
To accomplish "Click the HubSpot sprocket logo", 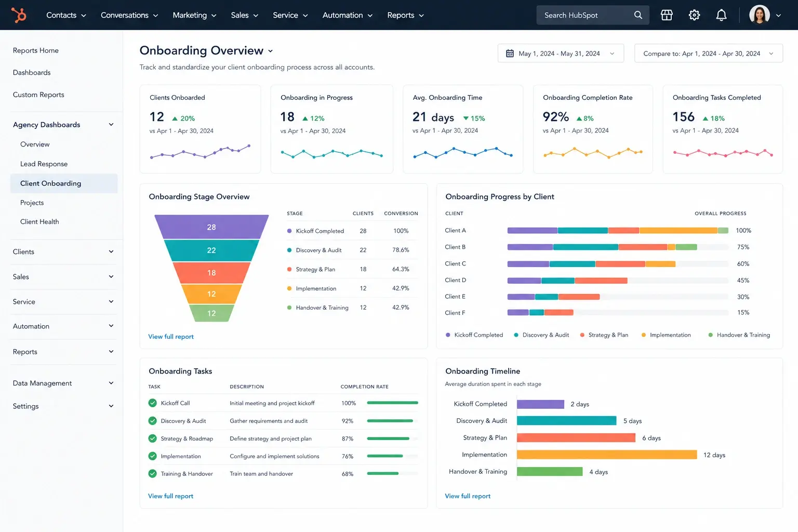I will 19,15.
